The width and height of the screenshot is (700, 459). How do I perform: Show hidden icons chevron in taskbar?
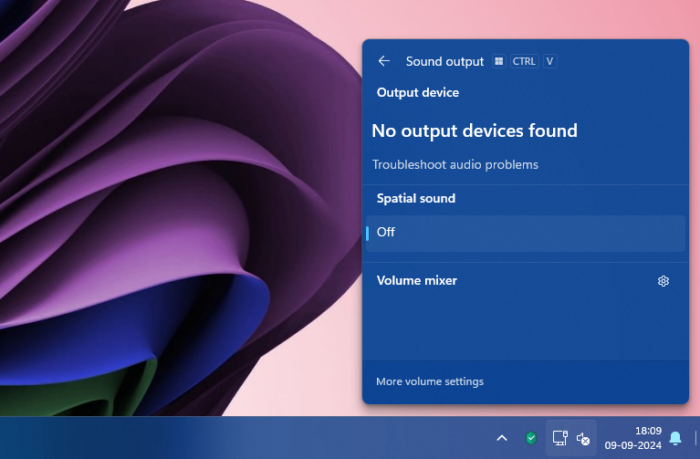pos(502,438)
